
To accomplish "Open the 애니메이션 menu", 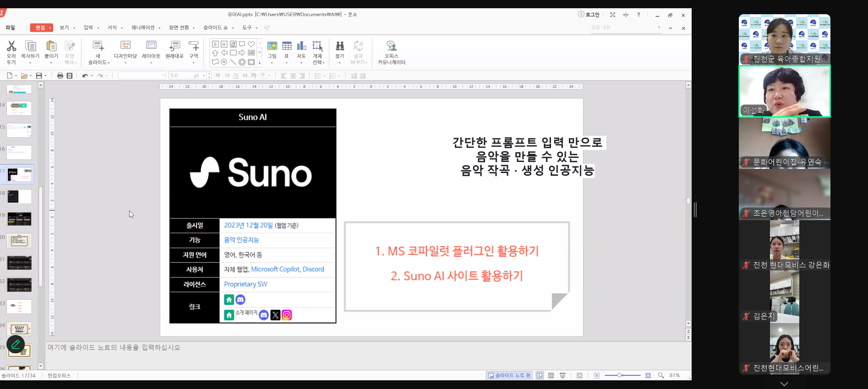I will tap(146, 27).
